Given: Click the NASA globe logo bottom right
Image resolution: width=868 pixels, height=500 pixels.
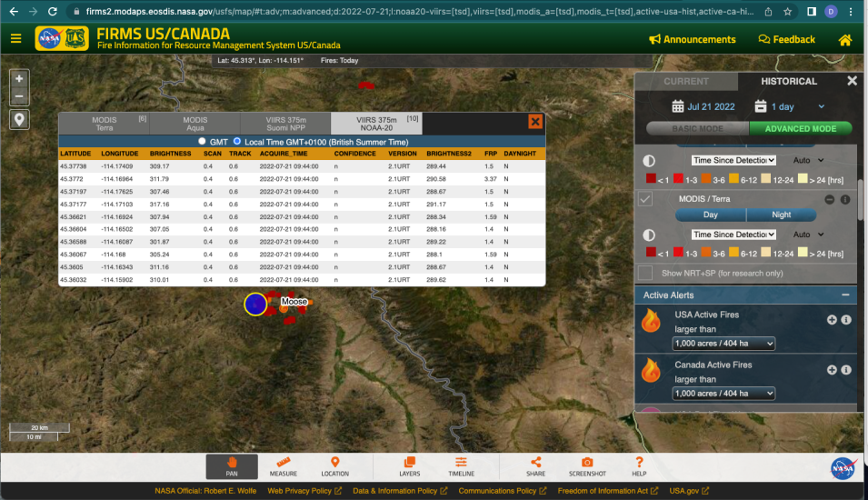Looking at the screenshot, I should tap(843, 468).
